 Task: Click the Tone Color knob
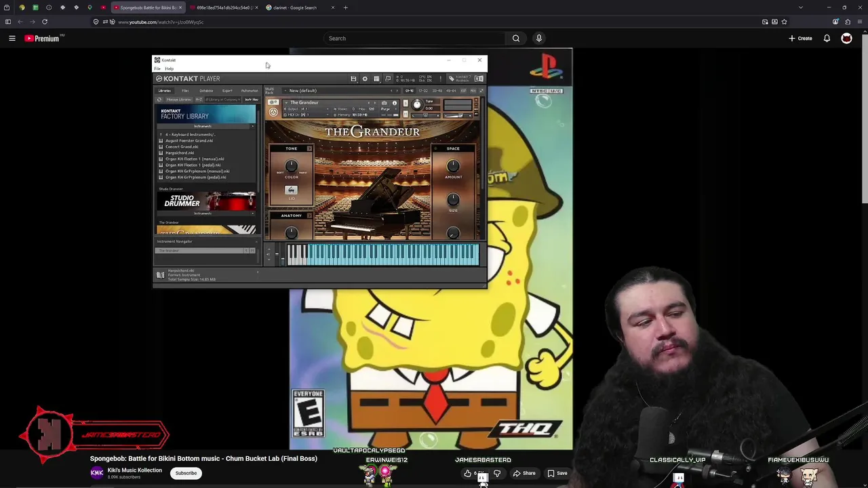point(291,166)
